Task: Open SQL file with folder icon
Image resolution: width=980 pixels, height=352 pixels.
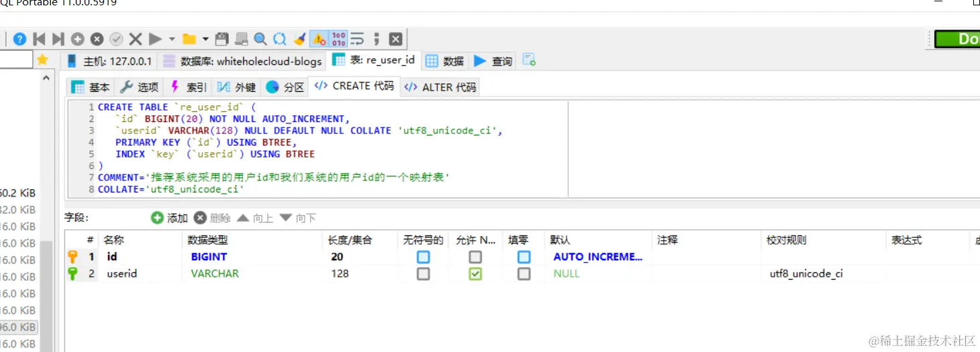Action: coord(189,39)
